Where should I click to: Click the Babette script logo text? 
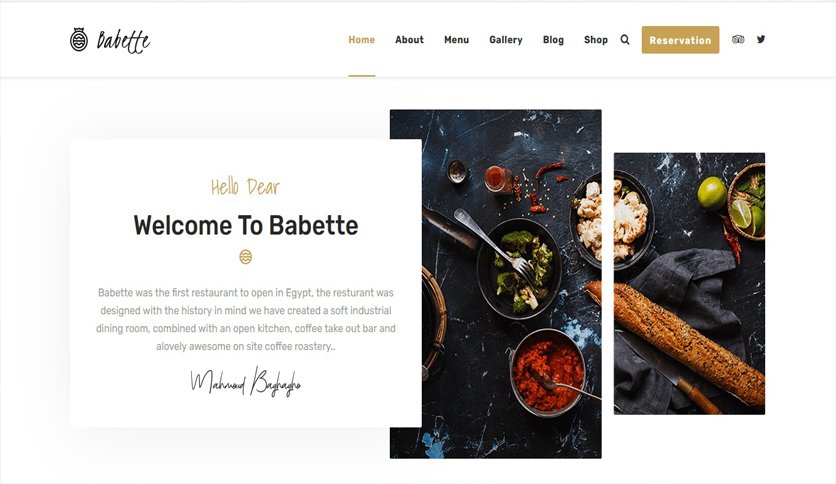point(123,41)
